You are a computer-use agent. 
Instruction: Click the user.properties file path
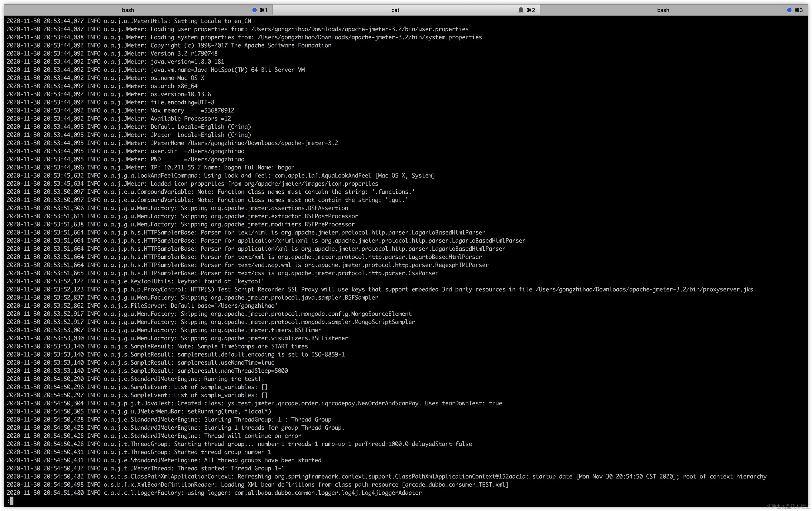coord(360,29)
